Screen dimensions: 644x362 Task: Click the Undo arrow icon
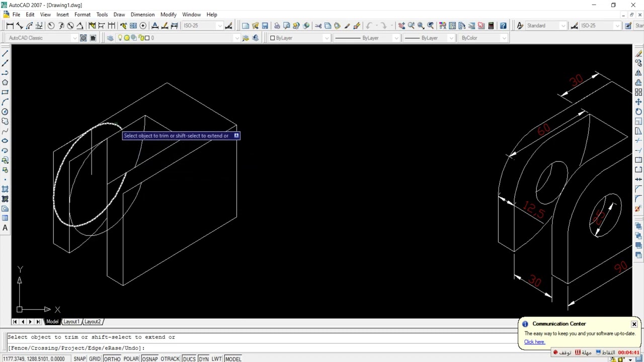coord(369,26)
